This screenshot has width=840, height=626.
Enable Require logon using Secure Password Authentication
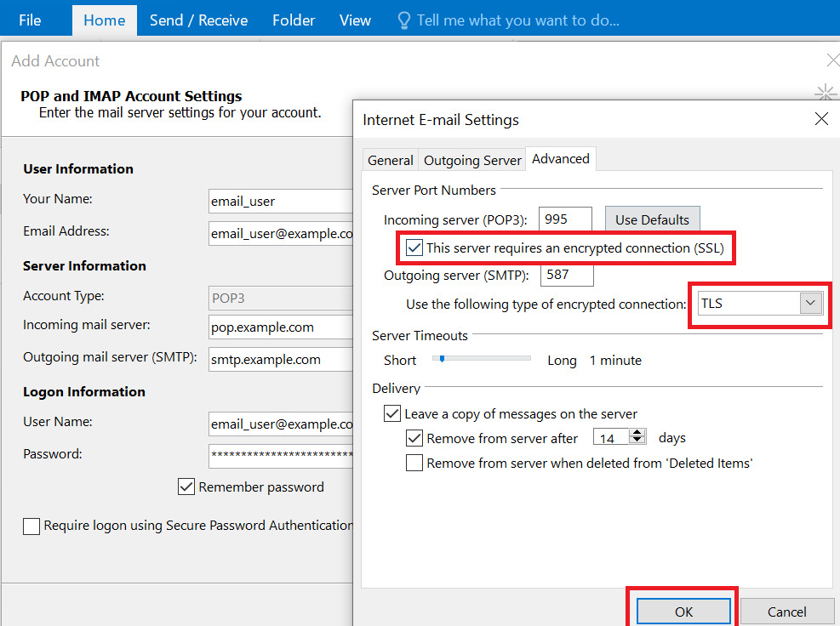[31, 526]
